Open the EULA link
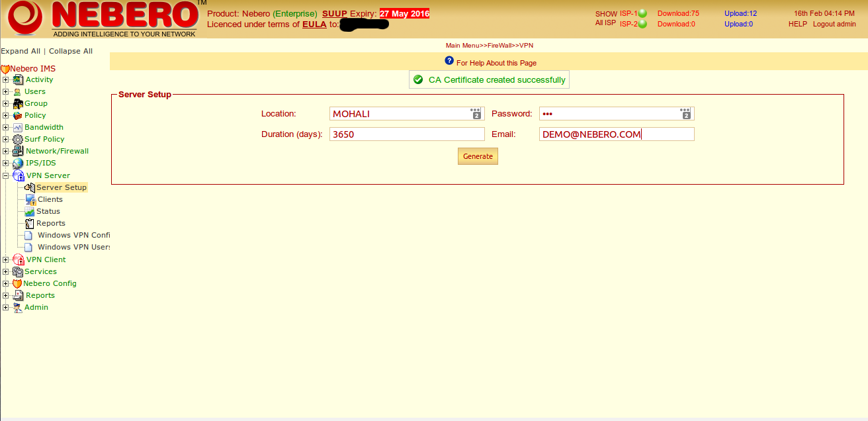Image resolution: width=868 pixels, height=421 pixels. (x=314, y=24)
